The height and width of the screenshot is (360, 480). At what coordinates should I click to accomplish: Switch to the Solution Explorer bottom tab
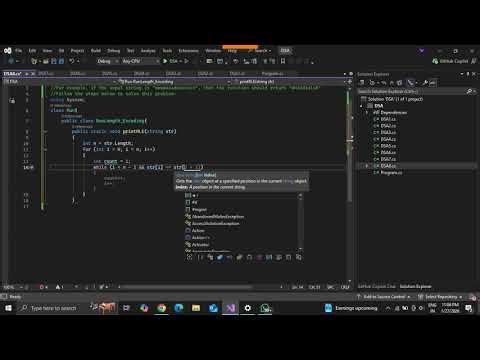[415, 286]
